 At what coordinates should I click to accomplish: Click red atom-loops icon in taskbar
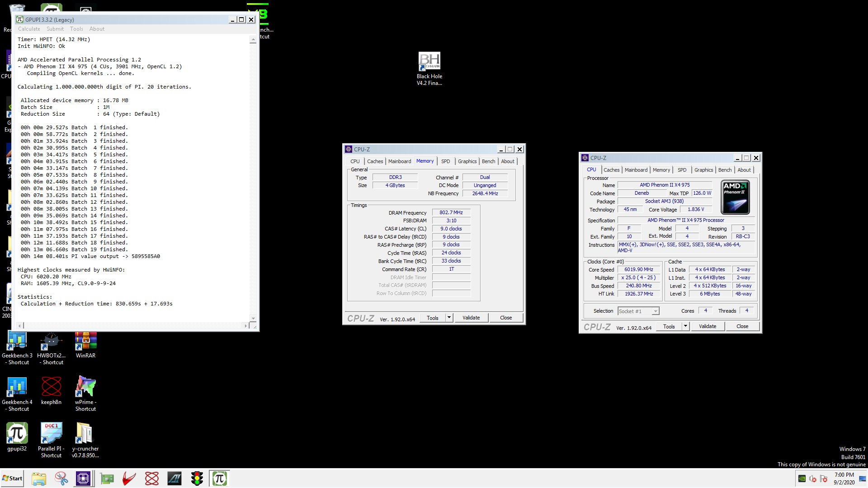pyautogui.click(x=152, y=479)
